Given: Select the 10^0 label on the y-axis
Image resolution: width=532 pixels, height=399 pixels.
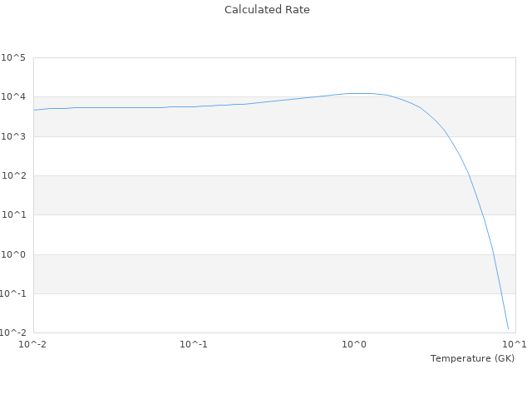Looking at the screenshot, I should click(13, 254).
